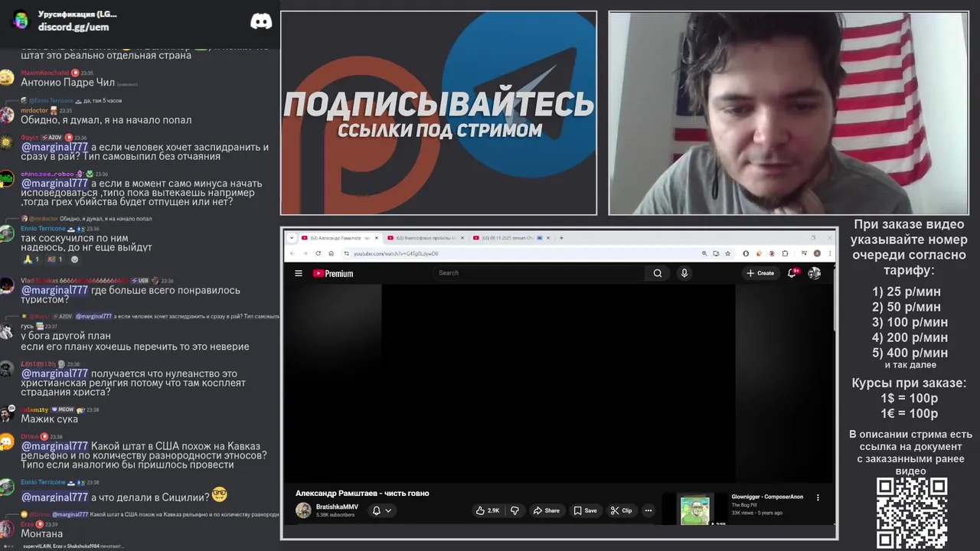Click the YouTube search magnifier button
The width and height of the screenshot is (980, 551).
(658, 273)
